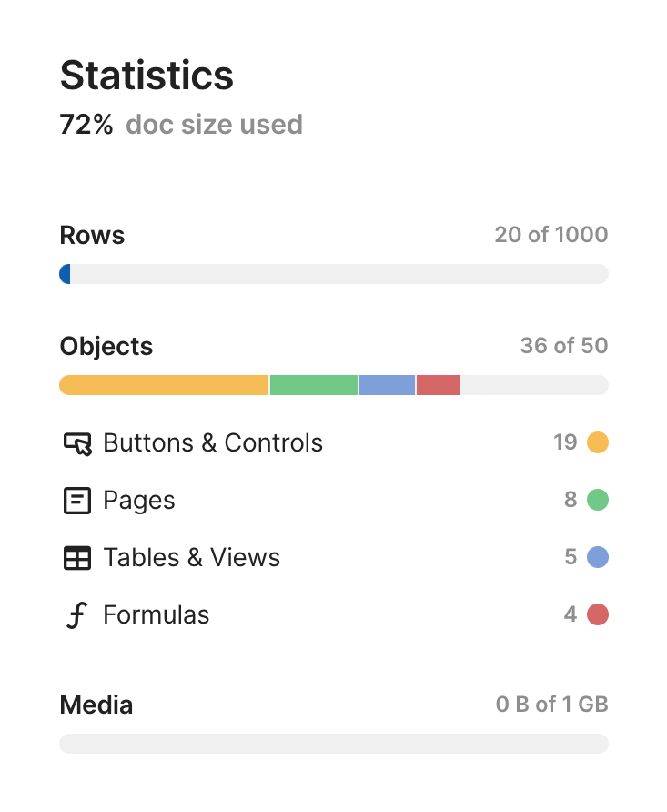Click the Pages document icon
This screenshot has width=667, height=812.
coord(77,501)
